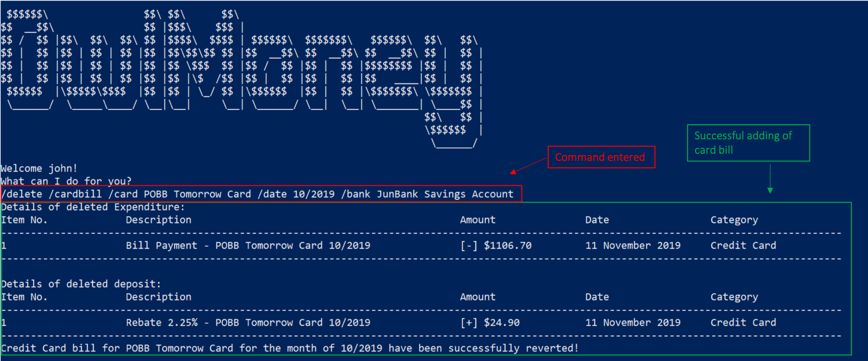The width and height of the screenshot is (868, 361).
Task: Select the Rebate 2.25% description entry
Action: (x=248, y=323)
